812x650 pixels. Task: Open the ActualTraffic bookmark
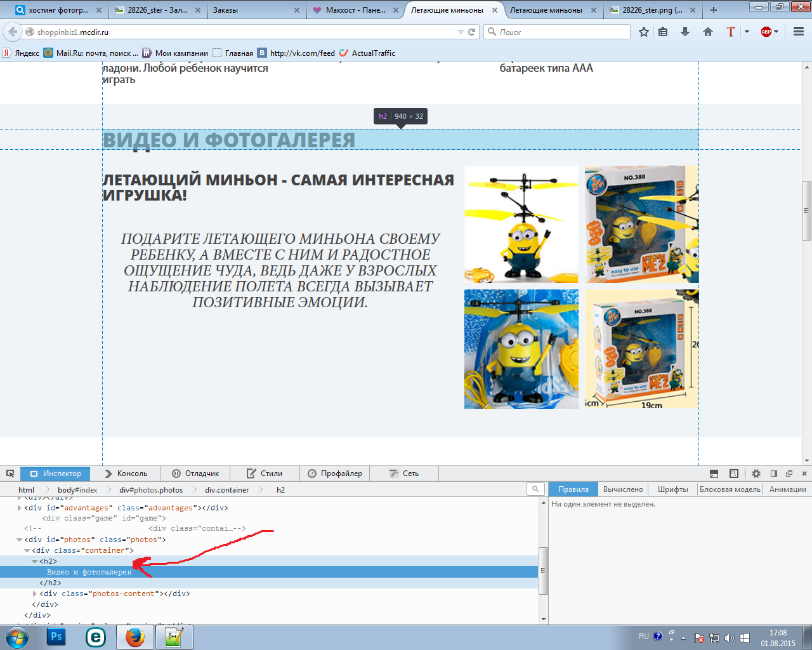click(367, 53)
